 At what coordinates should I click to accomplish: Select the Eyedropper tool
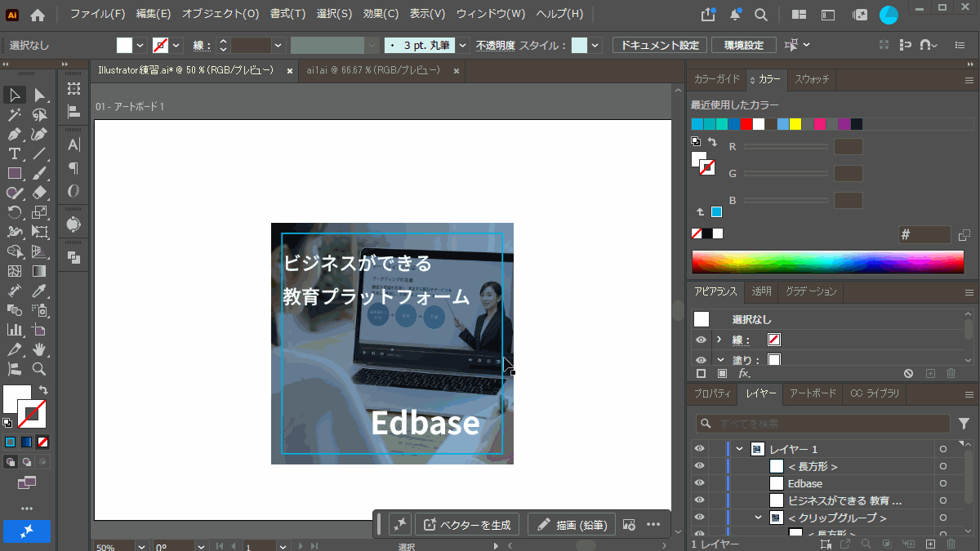[39, 291]
